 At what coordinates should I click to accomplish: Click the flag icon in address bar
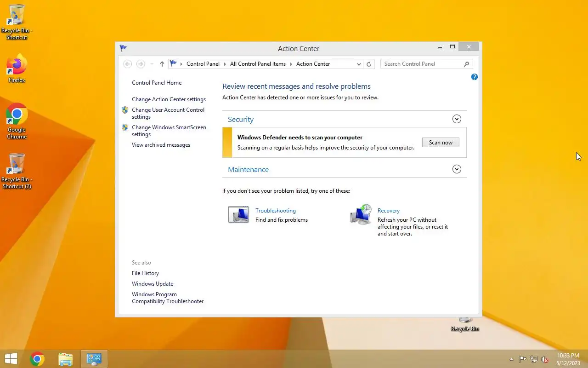(x=173, y=63)
